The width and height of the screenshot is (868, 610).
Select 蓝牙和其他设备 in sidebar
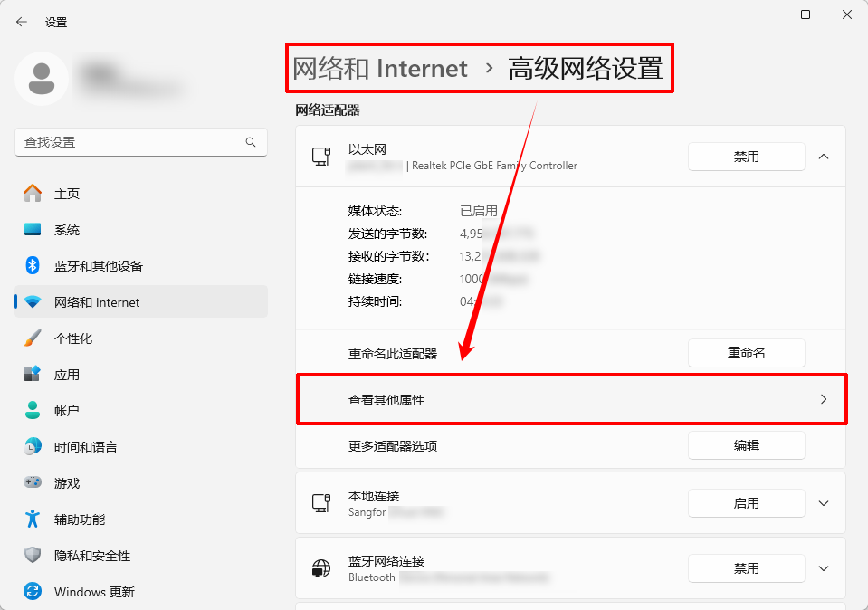pos(141,266)
